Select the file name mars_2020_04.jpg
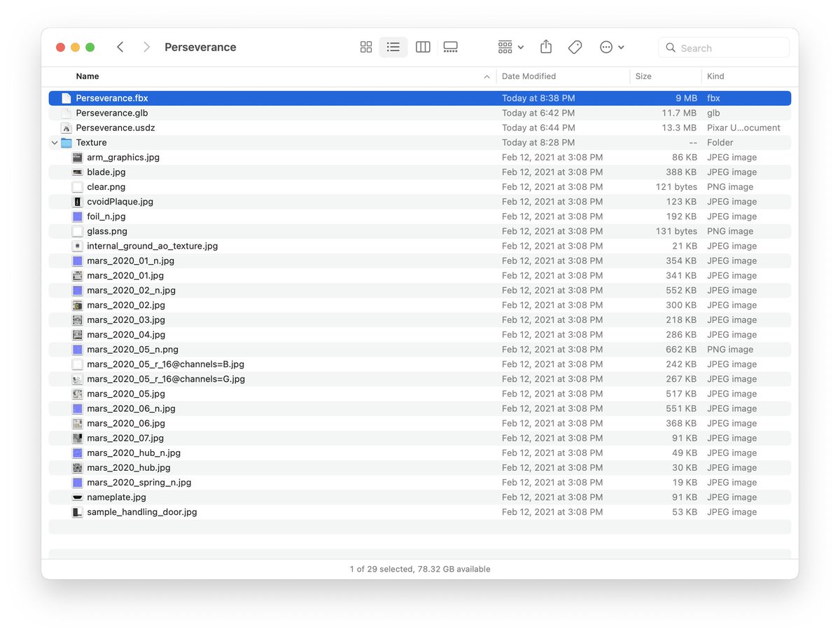Viewport: 840px width, 634px height. [x=126, y=335]
